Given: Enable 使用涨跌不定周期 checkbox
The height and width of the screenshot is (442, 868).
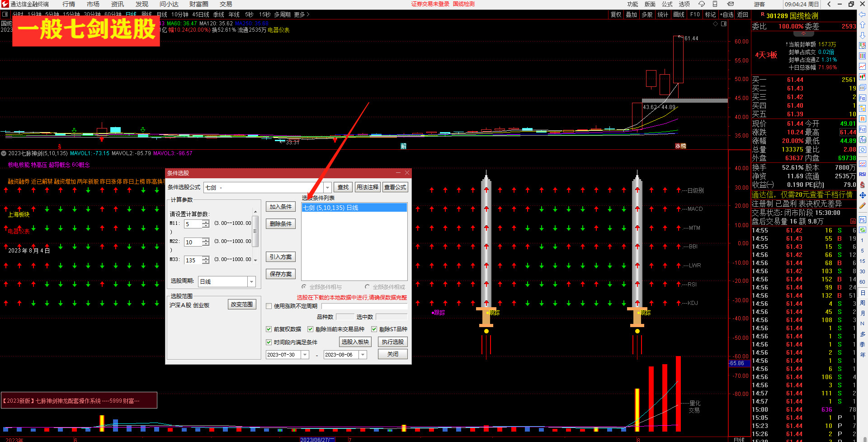Looking at the screenshot, I should coord(269,306).
